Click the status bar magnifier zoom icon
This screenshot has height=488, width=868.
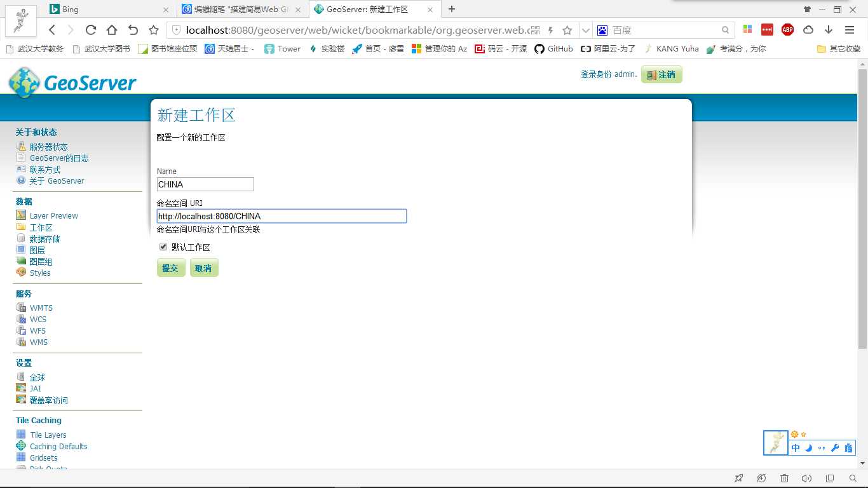coord(853,478)
